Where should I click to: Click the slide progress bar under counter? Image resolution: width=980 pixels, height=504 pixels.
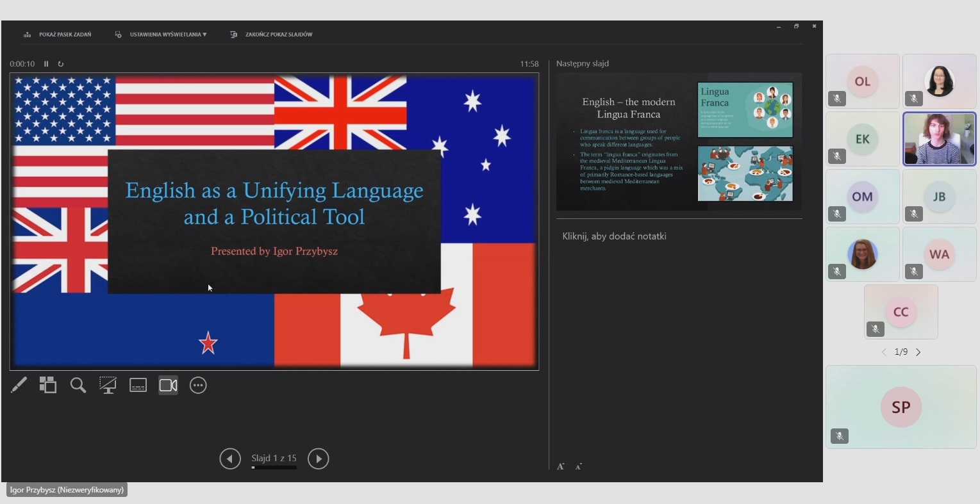[274, 467]
